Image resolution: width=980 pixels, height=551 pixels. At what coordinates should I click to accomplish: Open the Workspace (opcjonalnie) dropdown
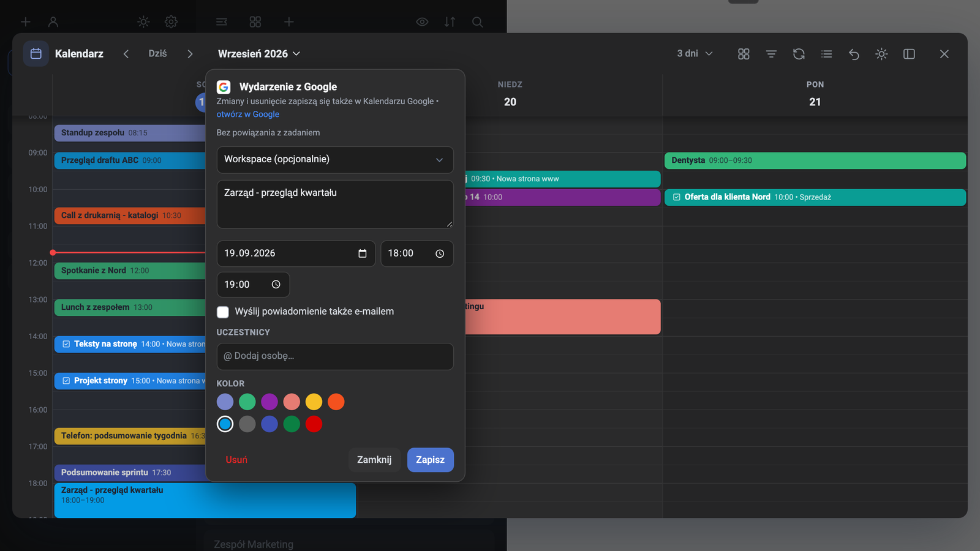(x=335, y=160)
